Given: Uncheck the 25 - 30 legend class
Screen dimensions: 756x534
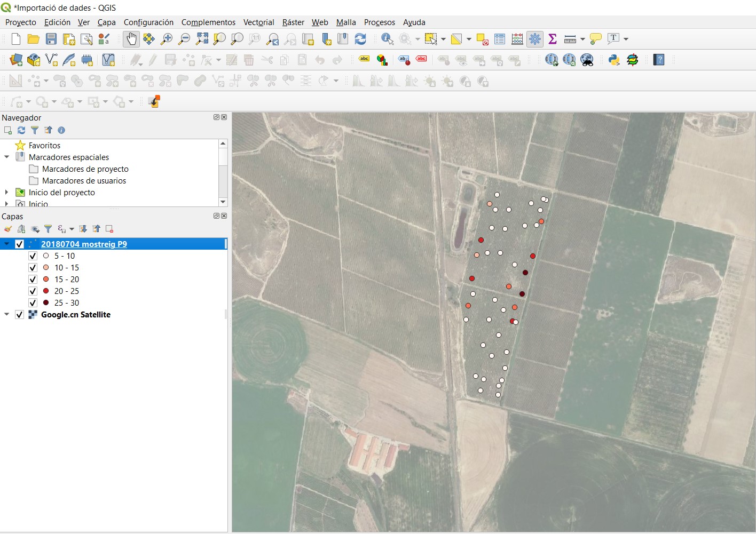Looking at the screenshot, I should pyautogui.click(x=33, y=302).
